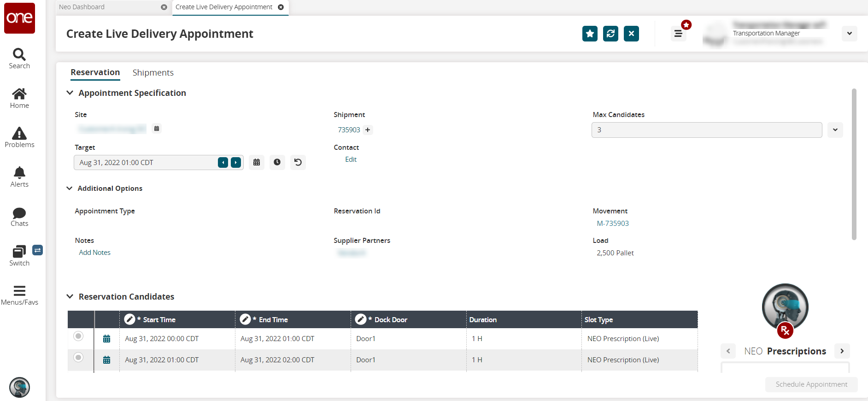This screenshot has width=868, height=401.
Task: Refresh the page with the reload icon
Action: tap(610, 34)
